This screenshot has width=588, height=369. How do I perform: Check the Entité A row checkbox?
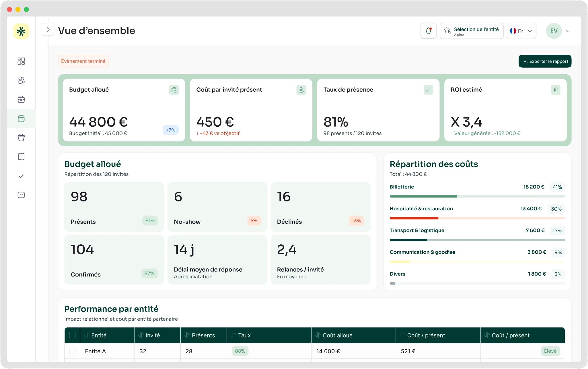72,351
